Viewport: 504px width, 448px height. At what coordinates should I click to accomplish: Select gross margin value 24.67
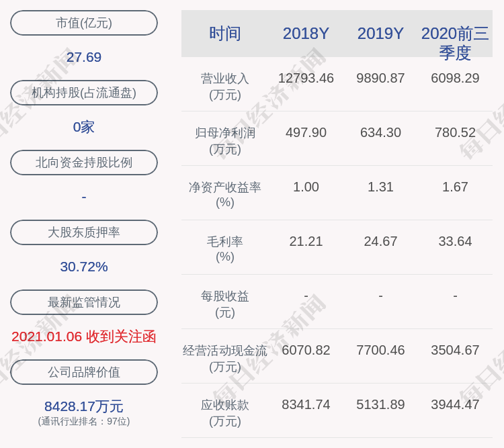pos(380,241)
